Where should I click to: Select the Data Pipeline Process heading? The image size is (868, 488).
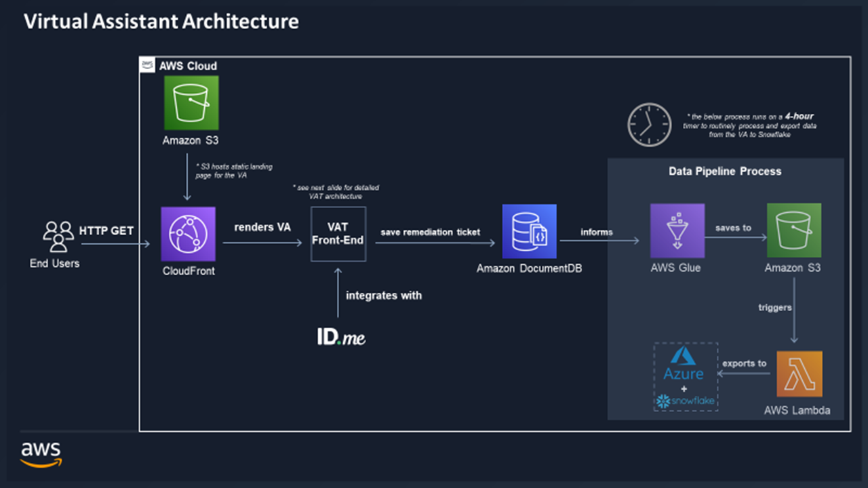point(725,171)
